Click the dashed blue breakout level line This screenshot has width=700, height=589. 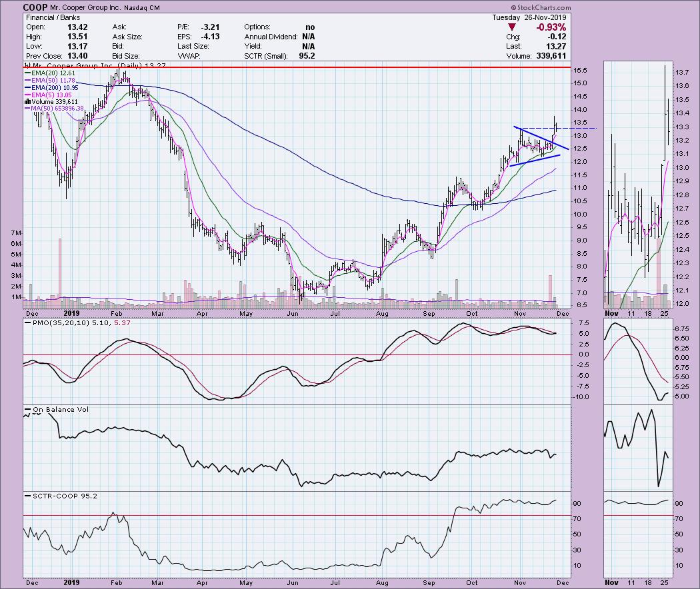tap(558, 129)
